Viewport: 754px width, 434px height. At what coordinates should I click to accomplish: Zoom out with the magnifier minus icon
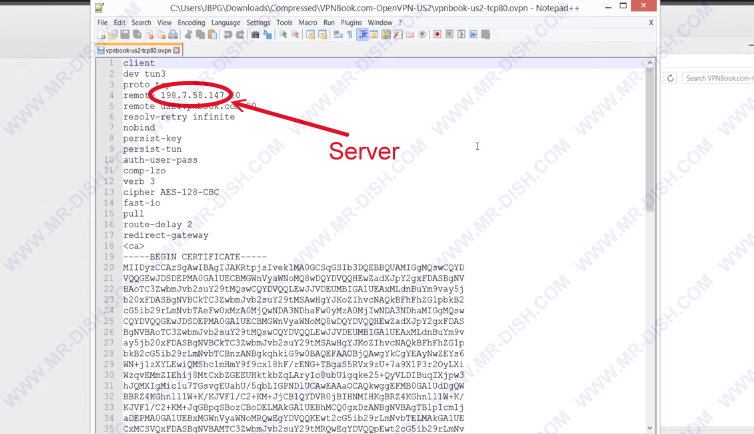coord(295,35)
